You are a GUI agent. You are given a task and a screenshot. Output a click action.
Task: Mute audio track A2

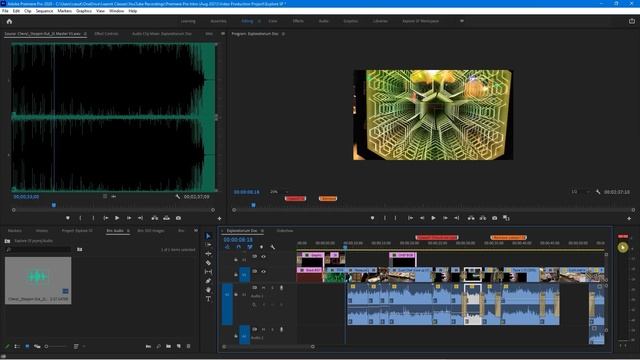(x=263, y=329)
